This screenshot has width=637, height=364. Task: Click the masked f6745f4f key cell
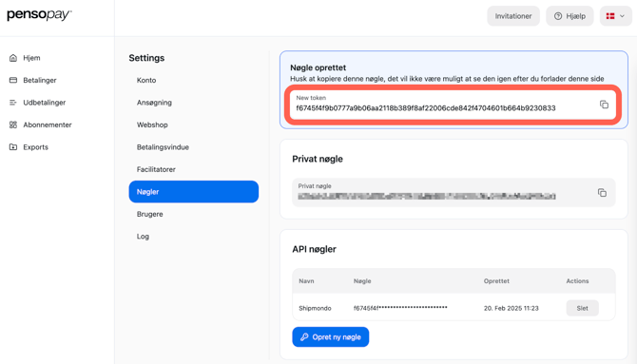click(x=400, y=308)
